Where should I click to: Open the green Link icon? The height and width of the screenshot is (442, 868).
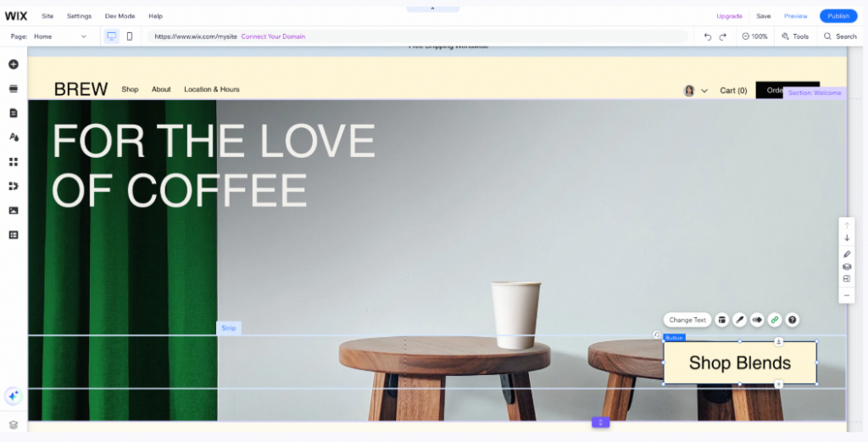tap(775, 320)
